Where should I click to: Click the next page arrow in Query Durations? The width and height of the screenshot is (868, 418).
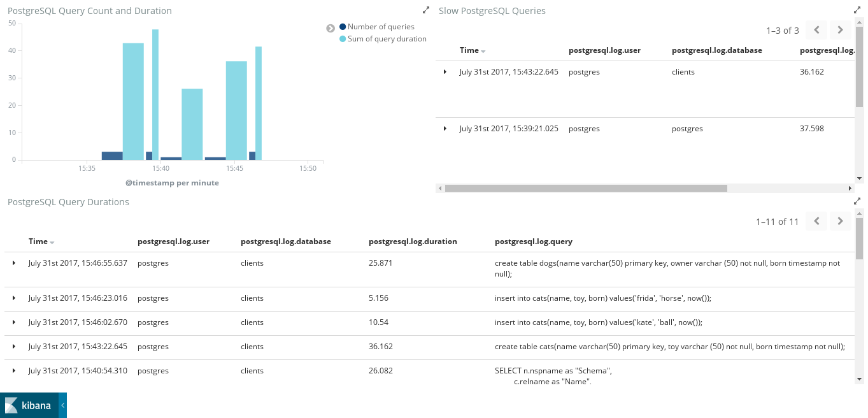[839, 220]
